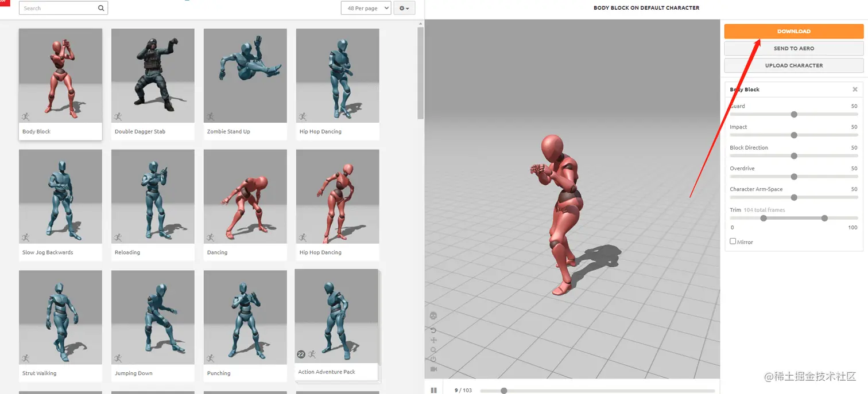Click the 22 count badge on Action Adventure Pack
The height and width of the screenshot is (394, 868).
301,354
